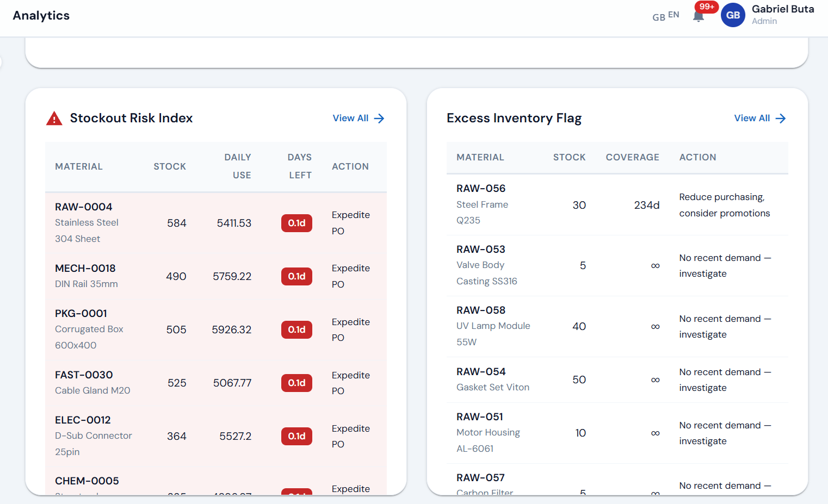Select the red 0.1d badge for RAW-0004
Viewport: 828px width, 504px height.
[x=296, y=223]
